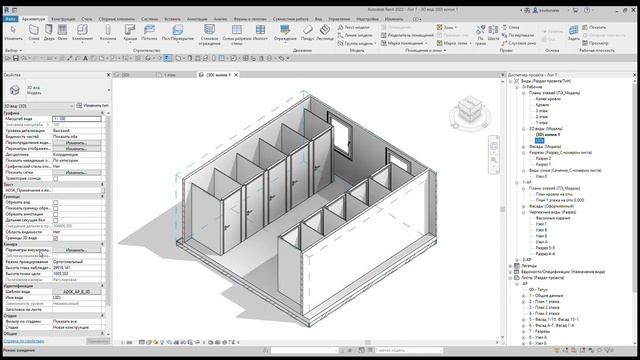The width and height of the screenshot is (640, 360).
Task: Select the Потолок (Ceiling) tool
Action: tap(149, 32)
